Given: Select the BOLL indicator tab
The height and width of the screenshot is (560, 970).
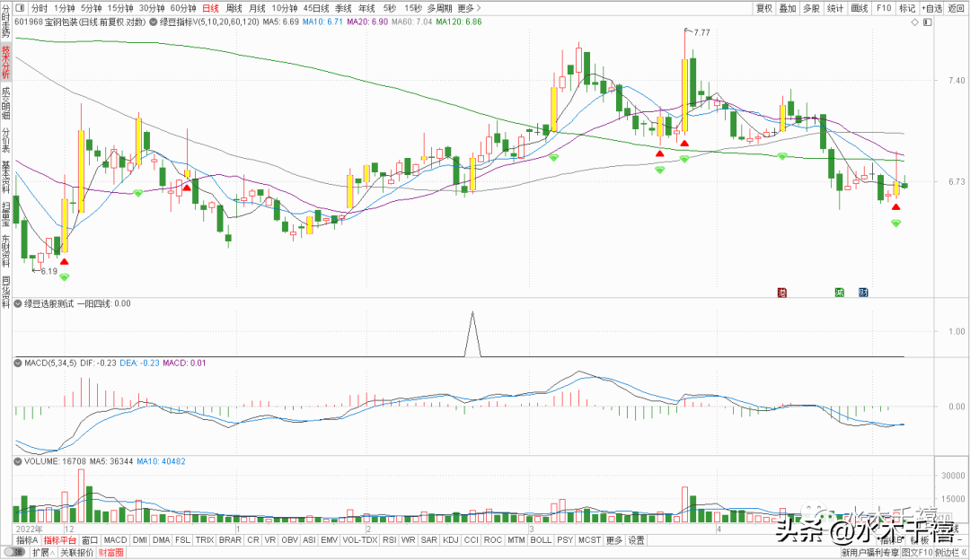Looking at the screenshot, I should click(541, 539).
